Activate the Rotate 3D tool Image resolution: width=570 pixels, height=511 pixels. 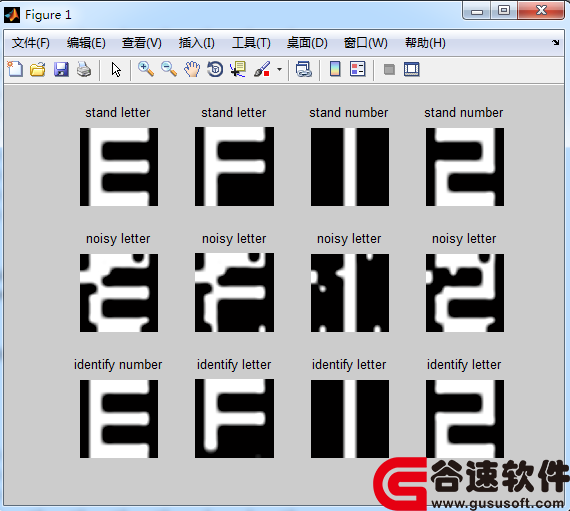point(215,69)
